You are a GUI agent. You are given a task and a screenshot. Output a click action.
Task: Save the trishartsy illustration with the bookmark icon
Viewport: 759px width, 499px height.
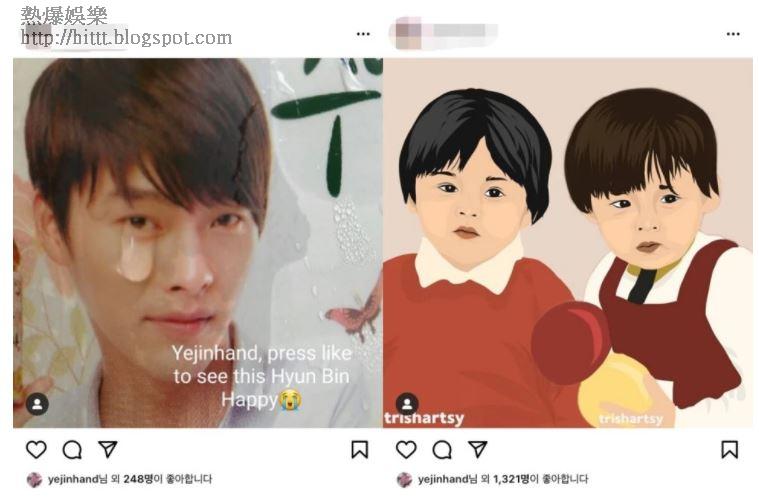coord(729,450)
